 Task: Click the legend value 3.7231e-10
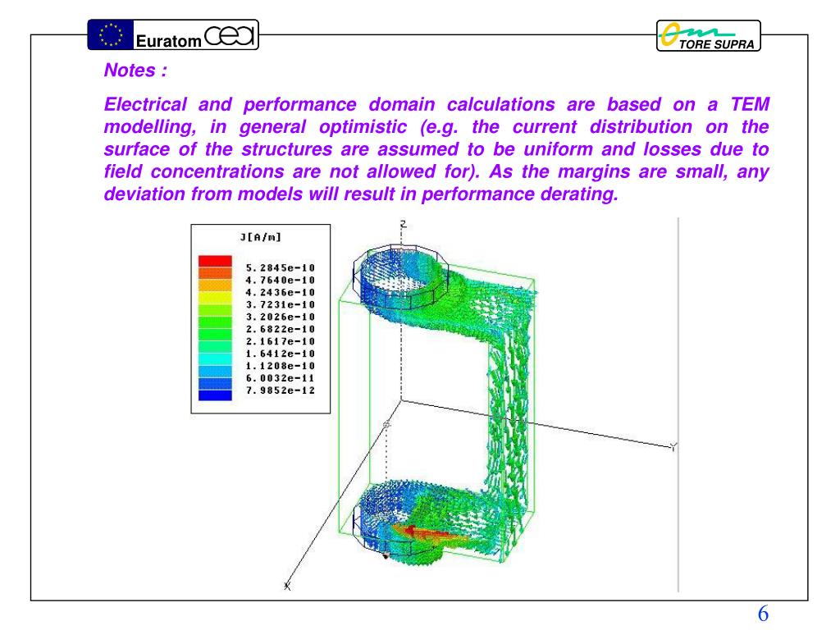pyautogui.click(x=281, y=305)
